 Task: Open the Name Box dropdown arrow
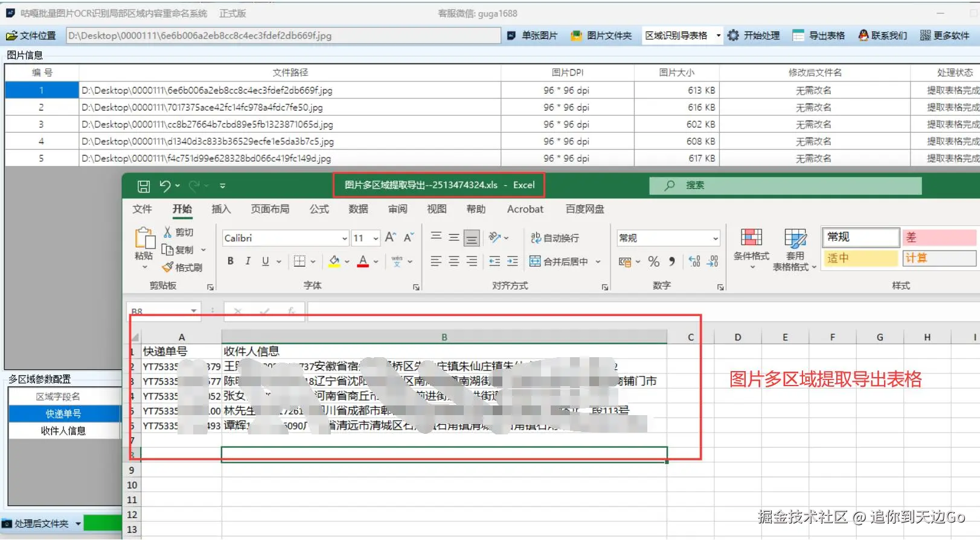pyautogui.click(x=194, y=311)
